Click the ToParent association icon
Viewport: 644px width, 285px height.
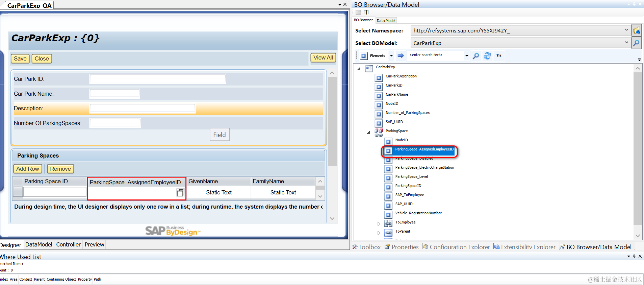pyautogui.click(x=388, y=233)
